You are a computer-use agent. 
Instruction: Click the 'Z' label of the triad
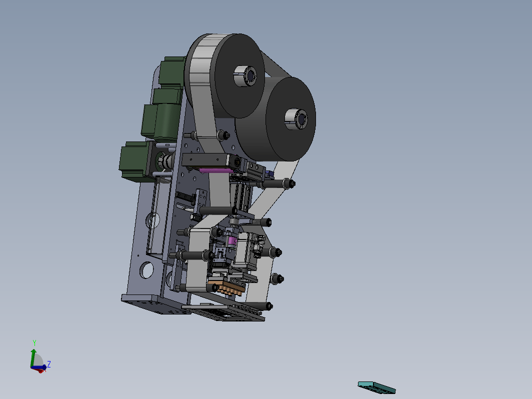point(49,364)
